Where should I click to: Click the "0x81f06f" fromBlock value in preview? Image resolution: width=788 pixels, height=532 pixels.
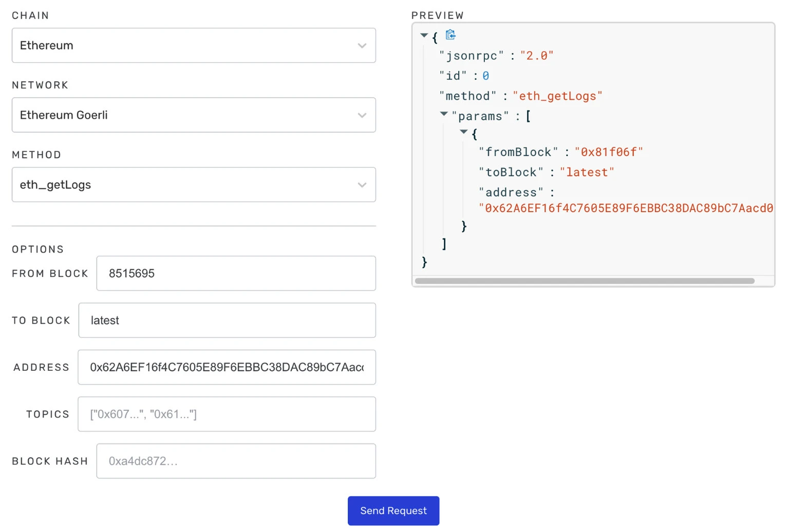(x=609, y=152)
